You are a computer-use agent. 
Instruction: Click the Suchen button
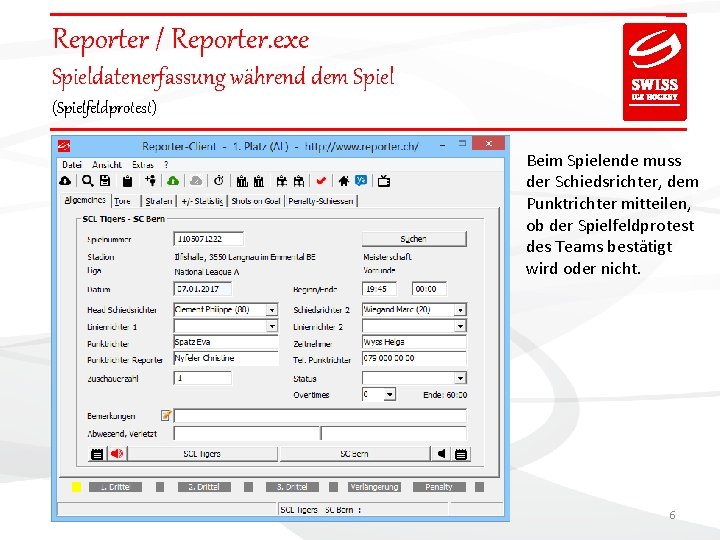coord(414,239)
